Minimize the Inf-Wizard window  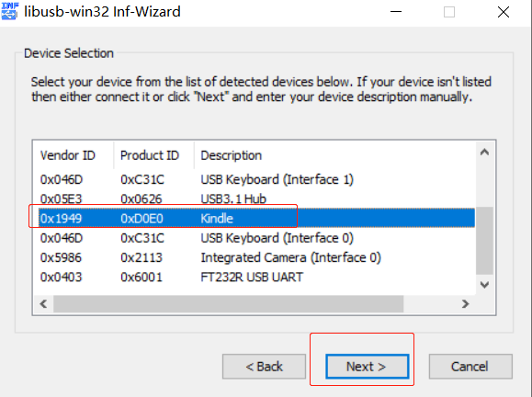[396, 12]
